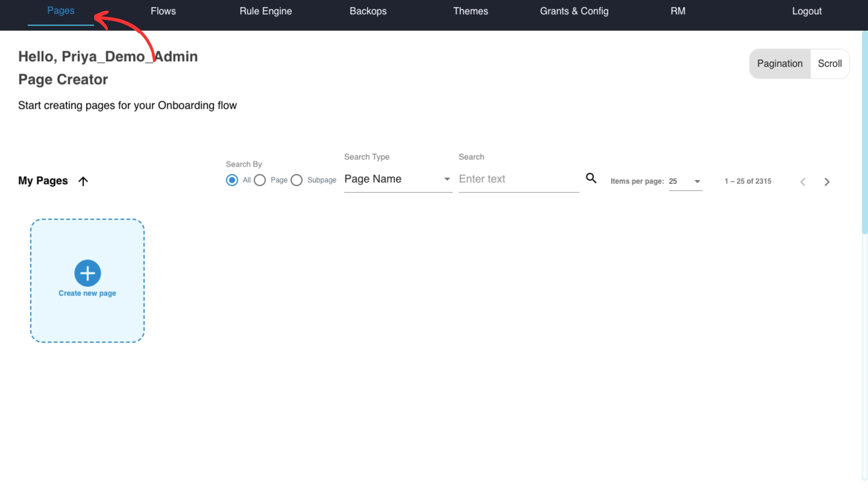Image resolution: width=868 pixels, height=494 pixels.
Task: Click Logout in the top bar
Action: [x=807, y=11]
